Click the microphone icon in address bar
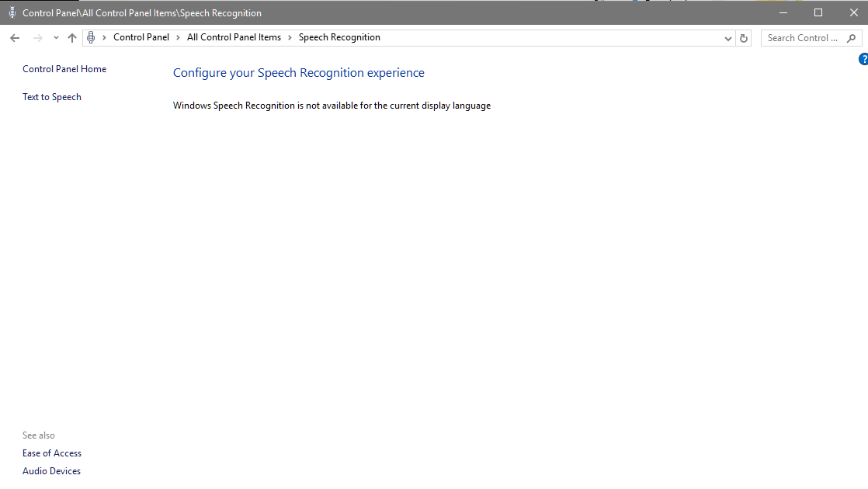 (x=91, y=37)
